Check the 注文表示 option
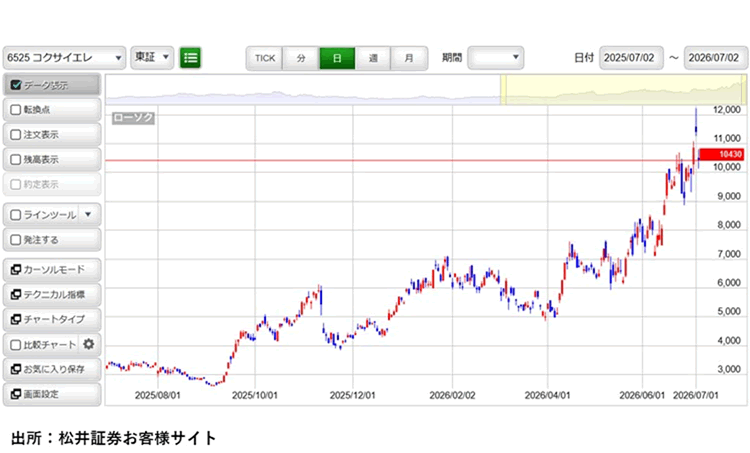750x453 pixels. click(x=16, y=134)
